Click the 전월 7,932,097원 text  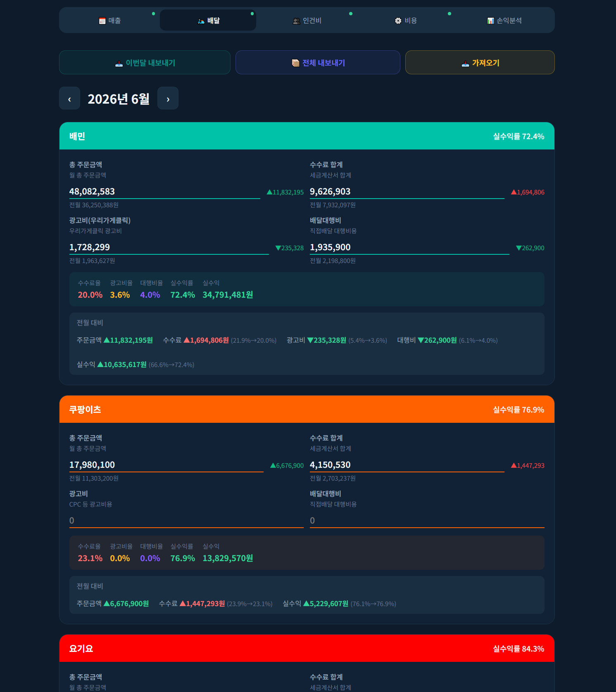click(x=333, y=205)
